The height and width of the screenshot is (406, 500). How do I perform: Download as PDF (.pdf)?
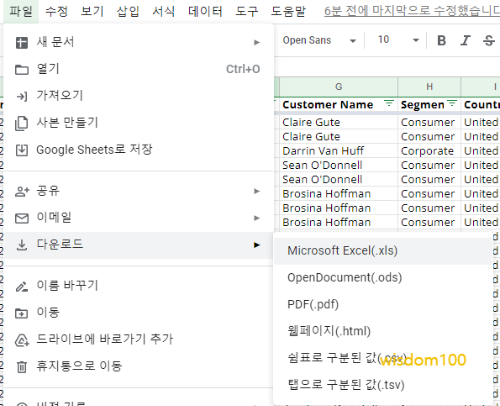point(383,304)
